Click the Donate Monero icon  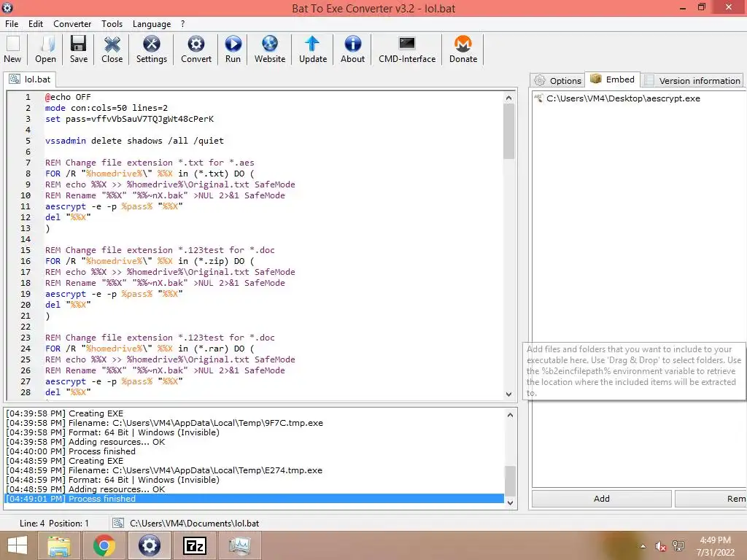463,50
